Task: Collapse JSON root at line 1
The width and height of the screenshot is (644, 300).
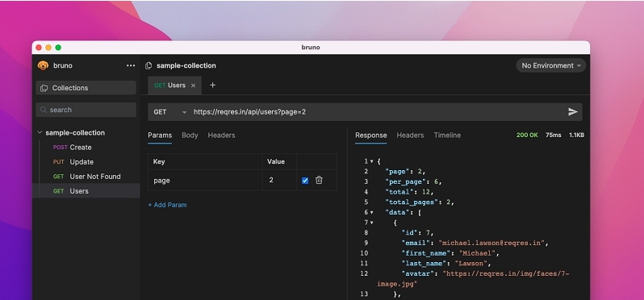Action: pos(372,161)
